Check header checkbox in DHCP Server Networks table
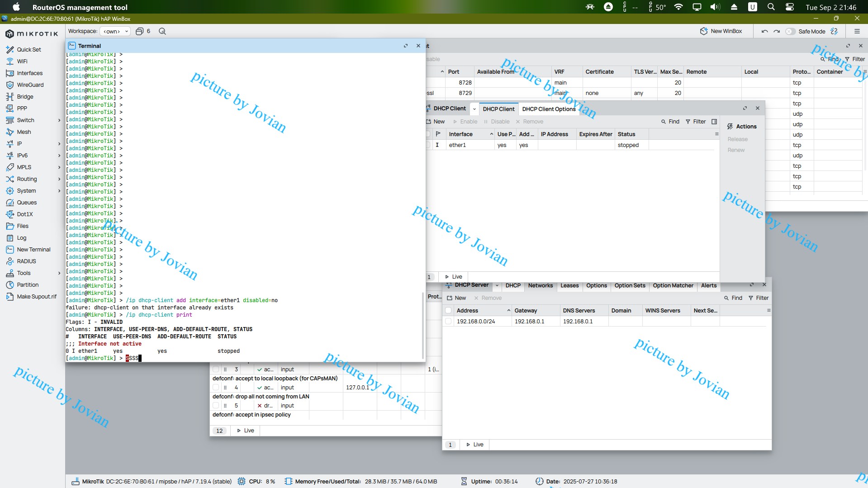The image size is (868, 488). click(448, 311)
